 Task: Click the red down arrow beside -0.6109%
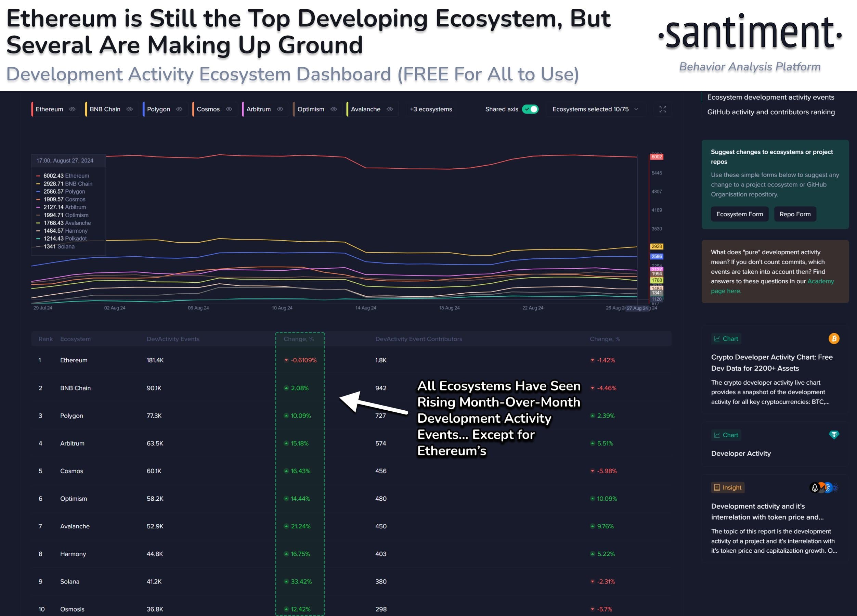(286, 360)
